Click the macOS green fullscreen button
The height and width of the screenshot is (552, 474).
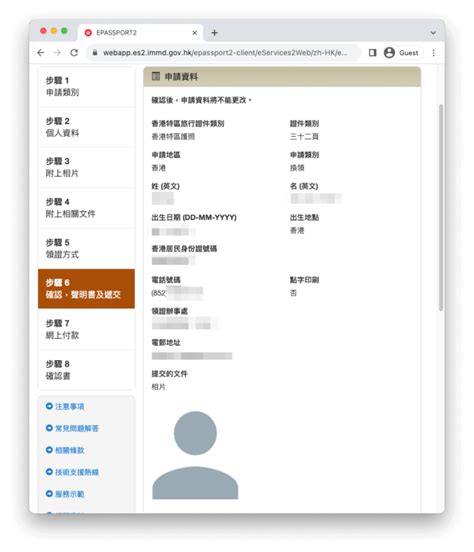tap(64, 31)
